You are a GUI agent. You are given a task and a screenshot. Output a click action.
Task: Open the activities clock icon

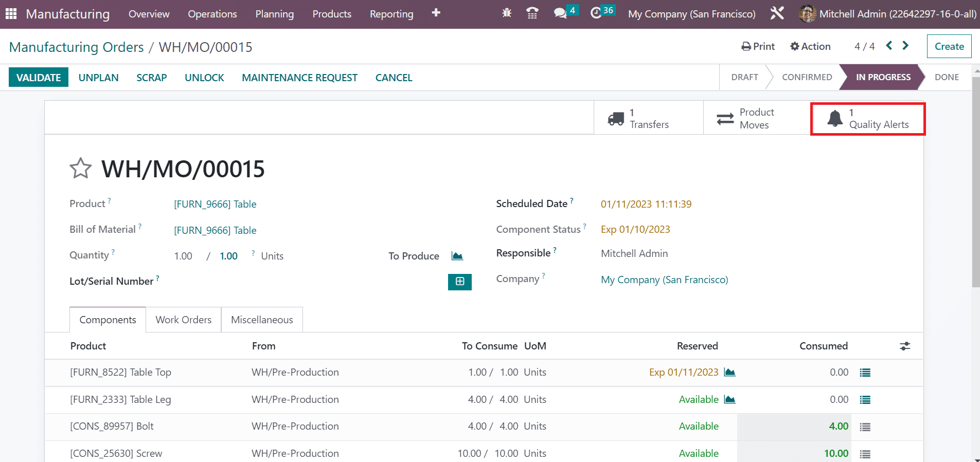coord(596,13)
